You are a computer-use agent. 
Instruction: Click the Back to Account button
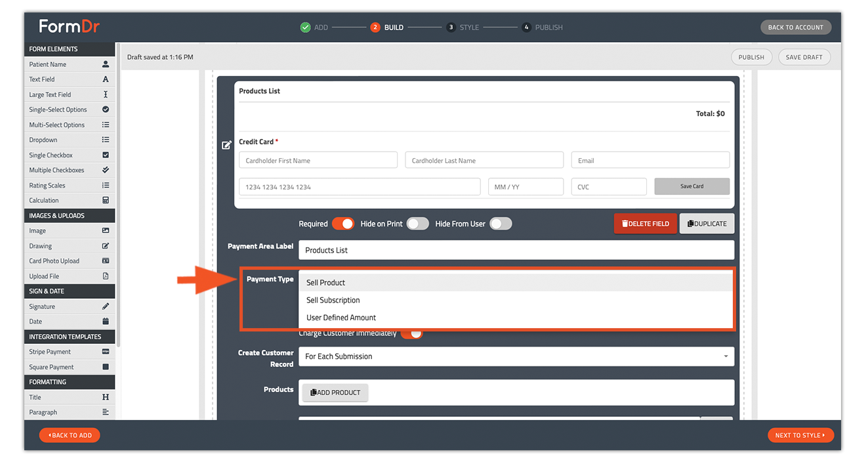[x=796, y=28]
